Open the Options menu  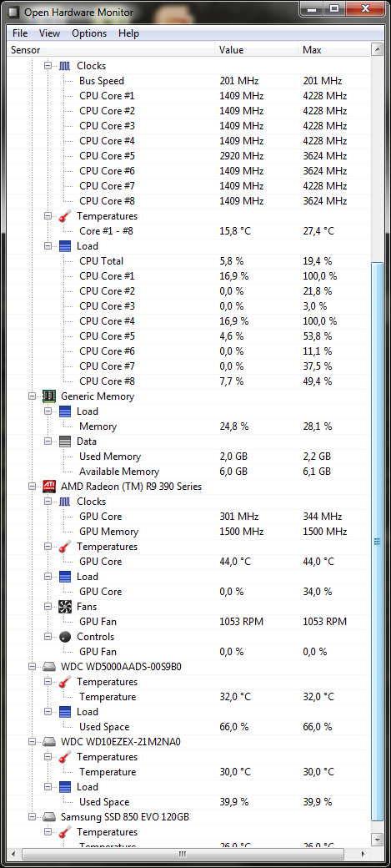pyautogui.click(x=89, y=33)
